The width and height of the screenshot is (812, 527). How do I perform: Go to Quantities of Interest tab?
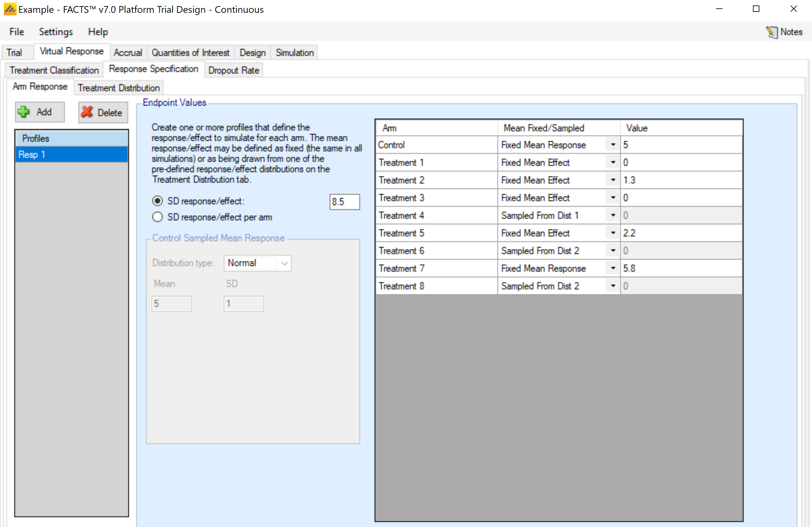[190, 53]
